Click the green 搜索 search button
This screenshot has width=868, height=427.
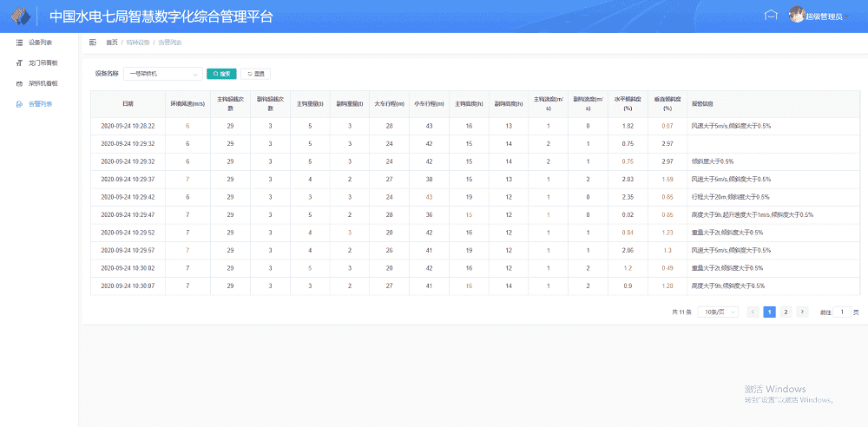[221, 74]
